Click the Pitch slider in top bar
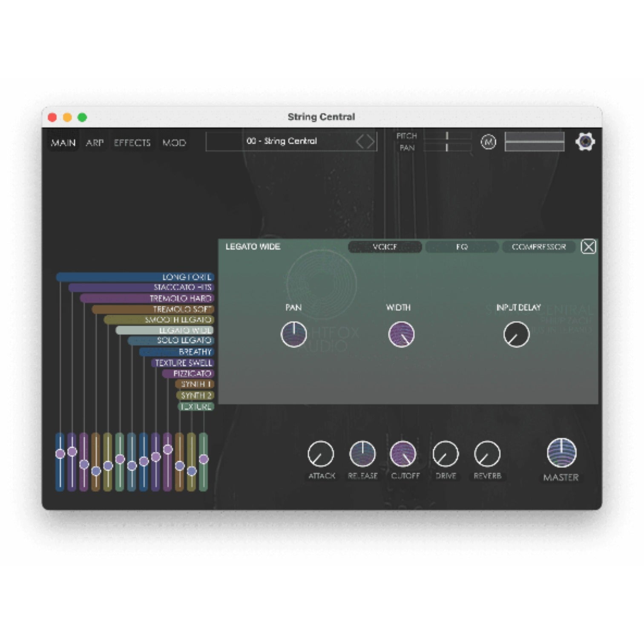This screenshot has width=644, height=644. (x=447, y=136)
